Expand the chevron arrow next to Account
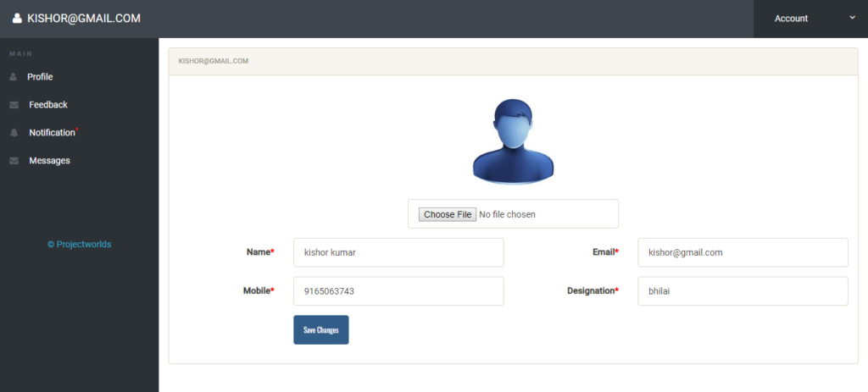Screen dimensions: 868x392 (852, 18)
